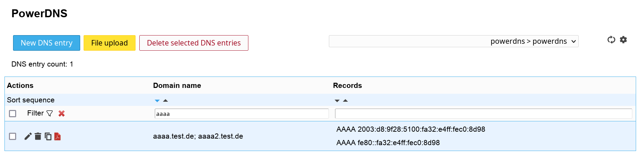Image resolution: width=644 pixels, height=161 pixels.
Task: Toggle the select-all checkbox in the filter row
Action: pos(13,113)
